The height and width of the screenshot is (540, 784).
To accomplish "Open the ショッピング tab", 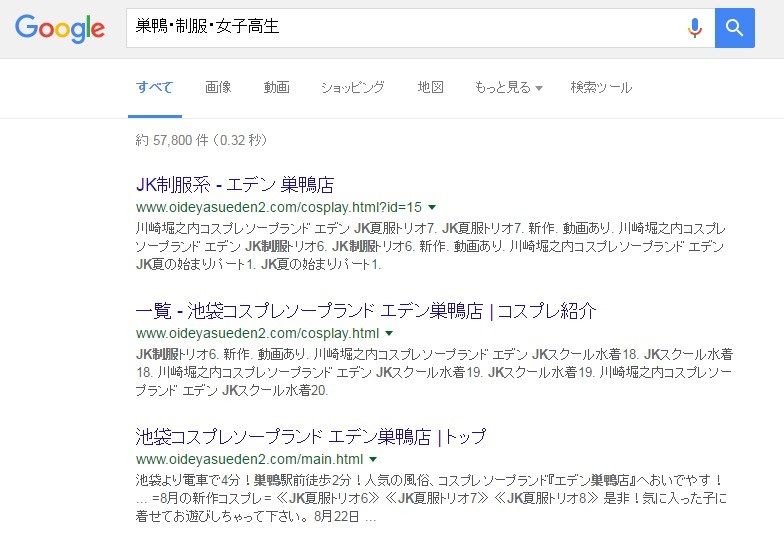I will click(x=352, y=88).
